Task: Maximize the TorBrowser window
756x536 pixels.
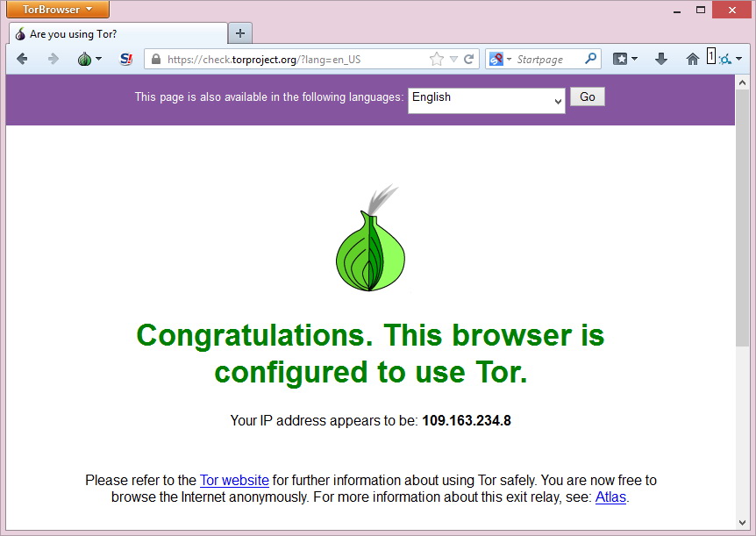Action: pyautogui.click(x=701, y=10)
